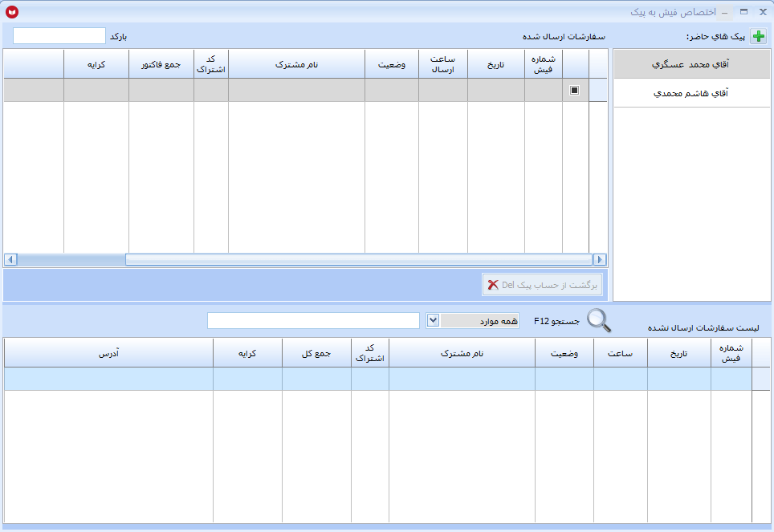
Task: Select courier آقاي محمد عسگري
Action: click(x=691, y=64)
